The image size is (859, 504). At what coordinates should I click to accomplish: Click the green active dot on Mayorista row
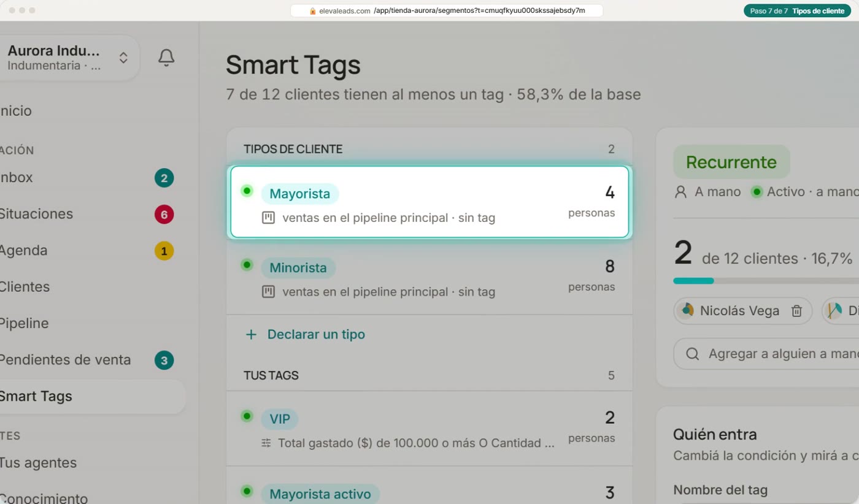[x=247, y=191]
